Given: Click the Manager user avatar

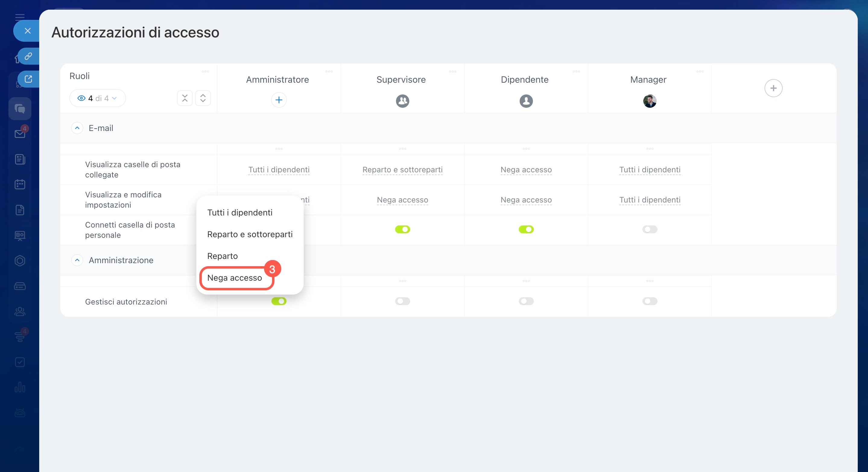Looking at the screenshot, I should click(649, 101).
